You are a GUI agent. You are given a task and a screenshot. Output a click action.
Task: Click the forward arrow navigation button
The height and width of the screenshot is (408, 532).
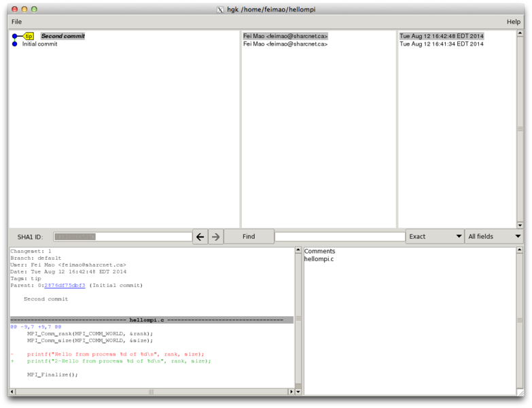point(215,237)
